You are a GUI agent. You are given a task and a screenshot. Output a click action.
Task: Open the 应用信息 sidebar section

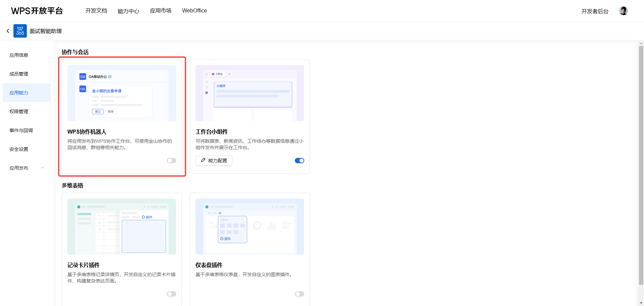coord(27,55)
